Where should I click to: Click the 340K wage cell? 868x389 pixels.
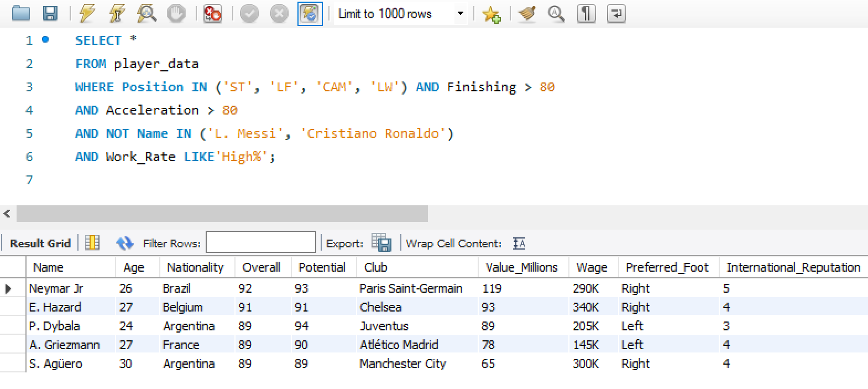(x=594, y=307)
